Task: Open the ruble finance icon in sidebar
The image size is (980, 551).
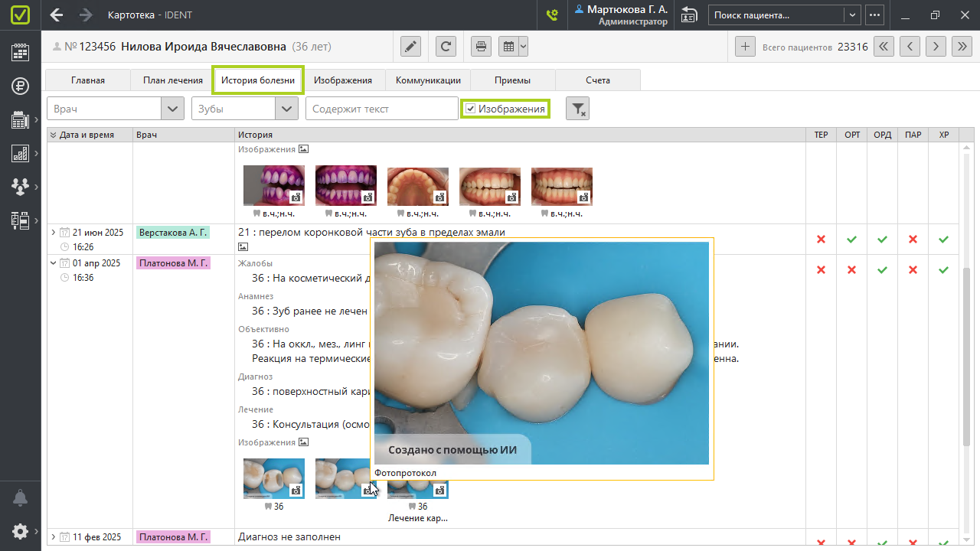Action: (21, 86)
